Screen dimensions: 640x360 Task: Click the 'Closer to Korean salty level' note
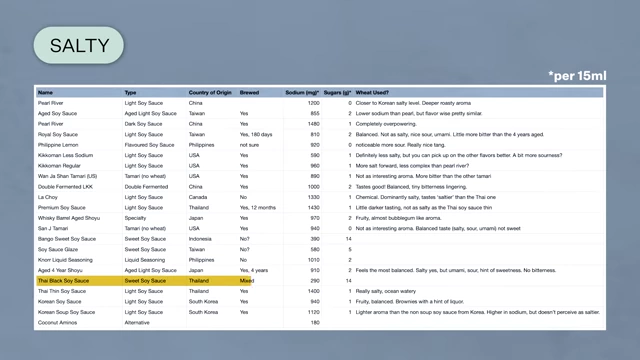413,103
